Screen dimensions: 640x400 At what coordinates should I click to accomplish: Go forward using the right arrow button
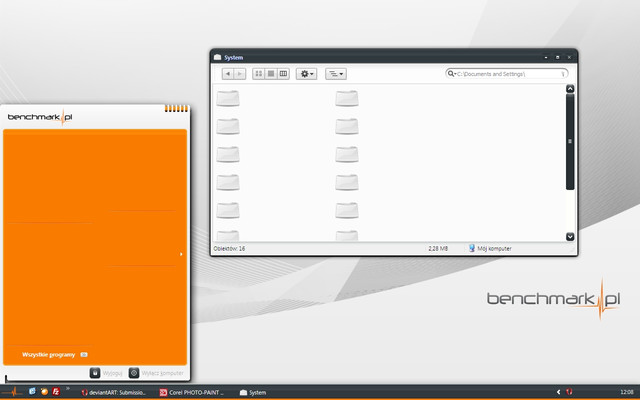[x=240, y=74]
